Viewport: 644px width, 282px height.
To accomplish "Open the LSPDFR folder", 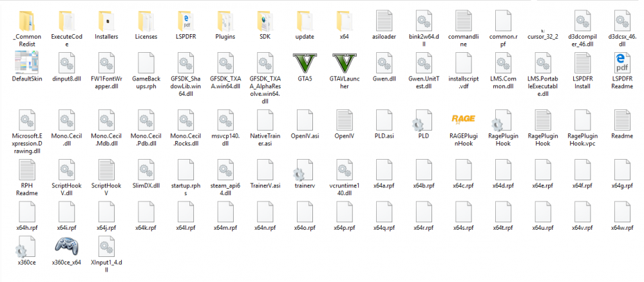I will [x=185, y=21].
